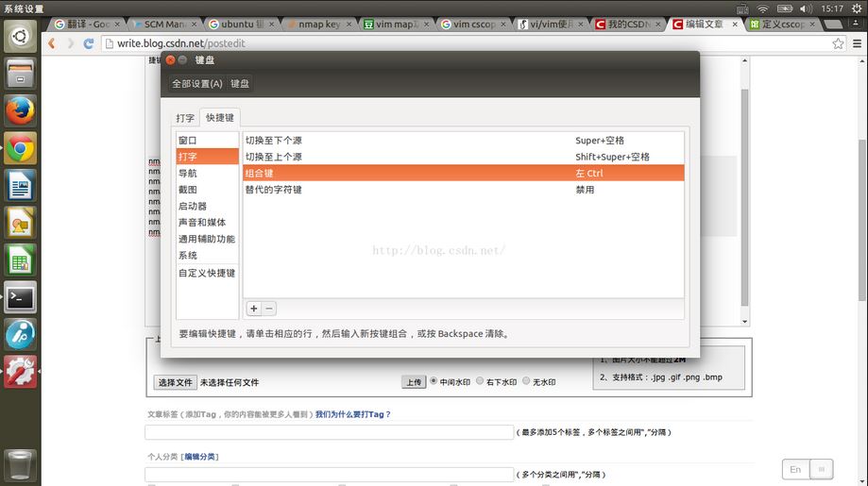Switch to ubuntu browser tab
Screen dimensions: 868x486
point(242,25)
